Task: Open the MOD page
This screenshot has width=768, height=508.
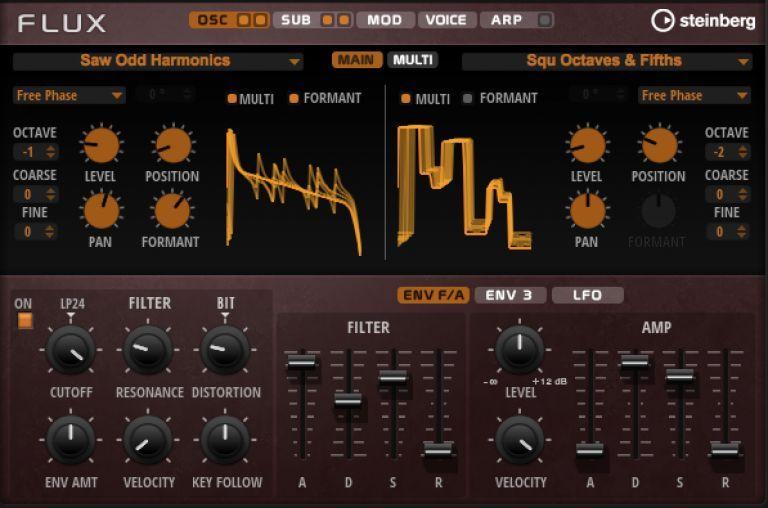Action: pyautogui.click(x=384, y=20)
